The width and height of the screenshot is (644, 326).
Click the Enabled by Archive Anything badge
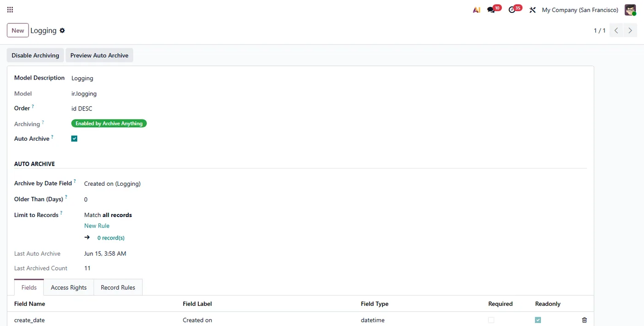(x=109, y=123)
